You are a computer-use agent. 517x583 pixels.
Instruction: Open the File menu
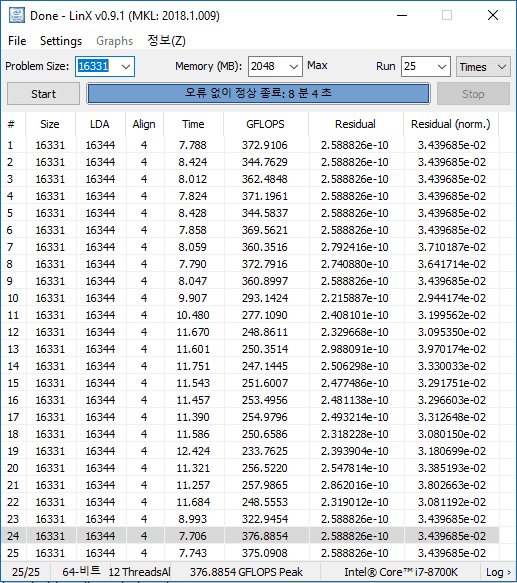click(x=17, y=41)
